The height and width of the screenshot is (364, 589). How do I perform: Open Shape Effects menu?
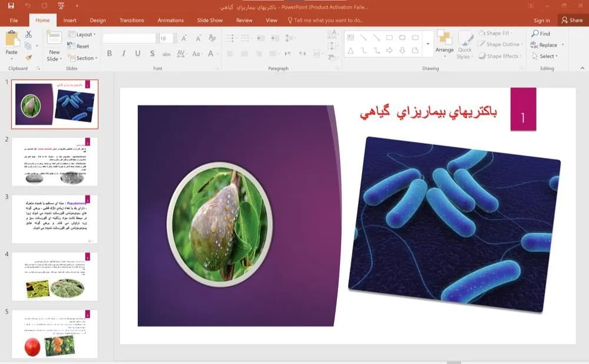(500, 56)
